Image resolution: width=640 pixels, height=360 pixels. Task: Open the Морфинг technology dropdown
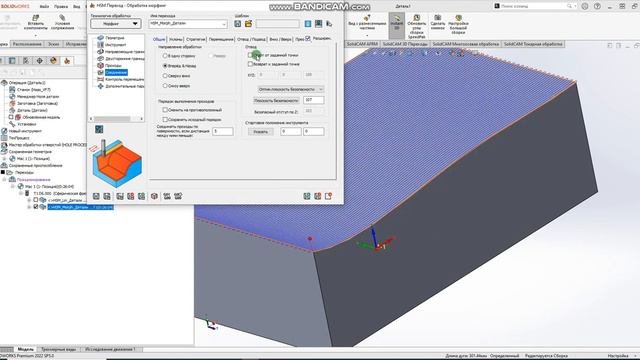pos(116,24)
